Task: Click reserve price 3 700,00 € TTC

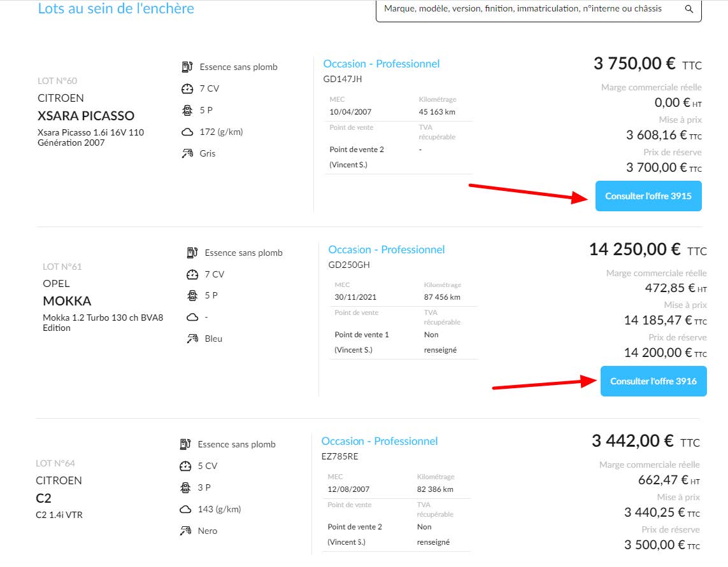Action: coord(664,167)
